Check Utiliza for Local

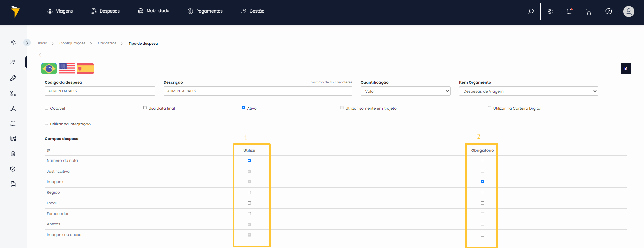(249, 203)
